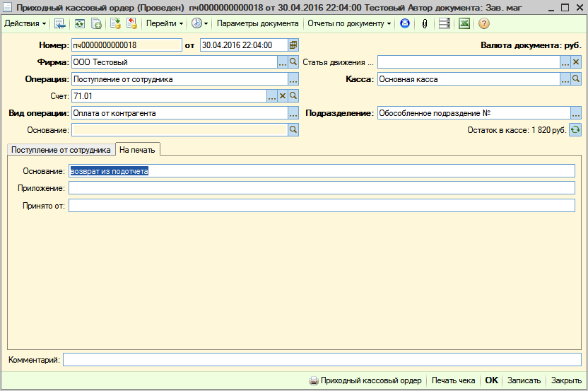Clear the Счет field with X
Viewport: 588px width, 391px height.
[x=283, y=96]
